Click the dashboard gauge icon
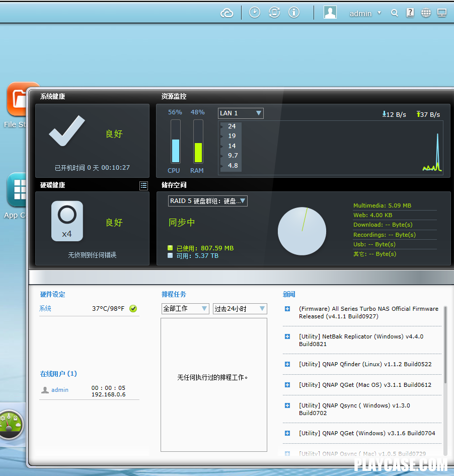Viewport: 454px width, 476px height. pos(11,425)
